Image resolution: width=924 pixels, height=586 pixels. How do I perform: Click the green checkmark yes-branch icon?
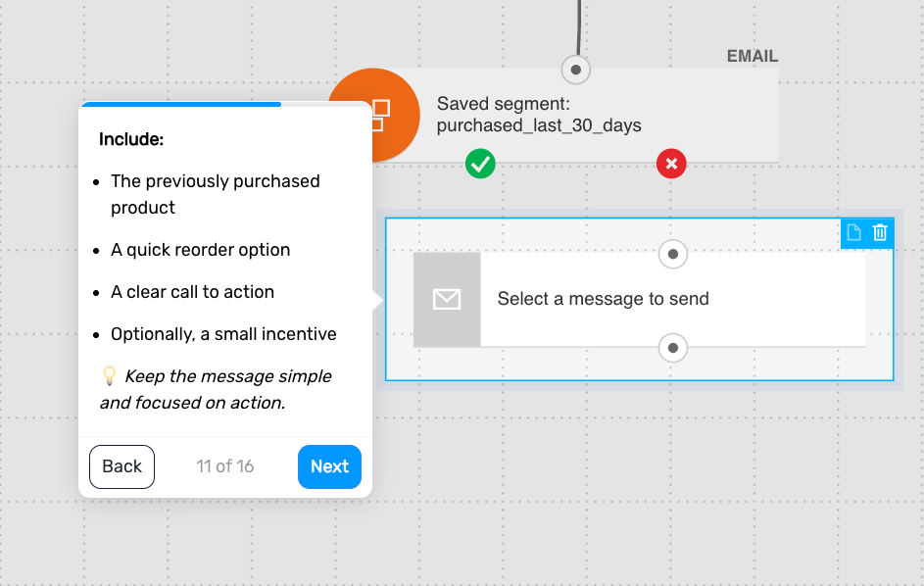coord(480,164)
